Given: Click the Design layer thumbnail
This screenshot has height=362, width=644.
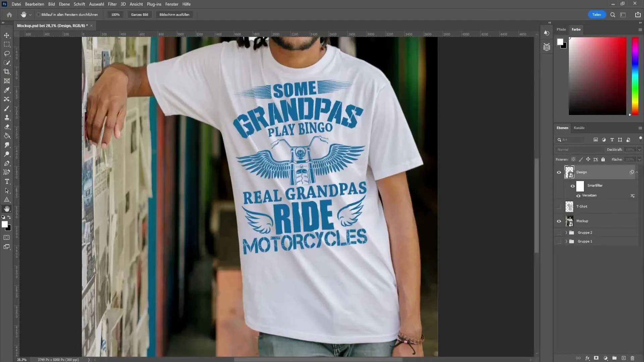Looking at the screenshot, I should (569, 172).
